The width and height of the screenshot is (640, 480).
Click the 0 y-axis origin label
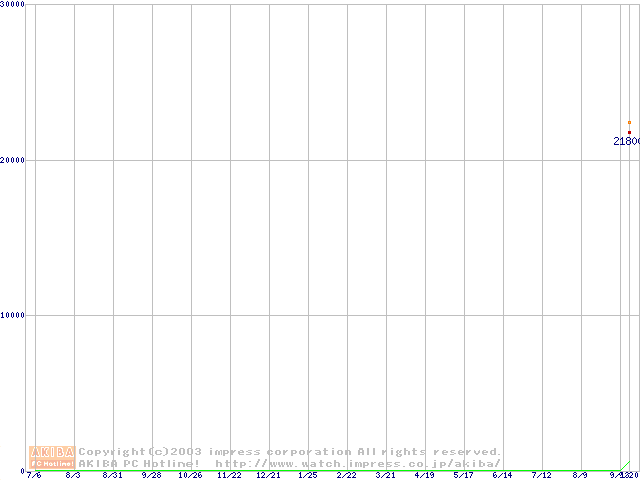point(22,470)
